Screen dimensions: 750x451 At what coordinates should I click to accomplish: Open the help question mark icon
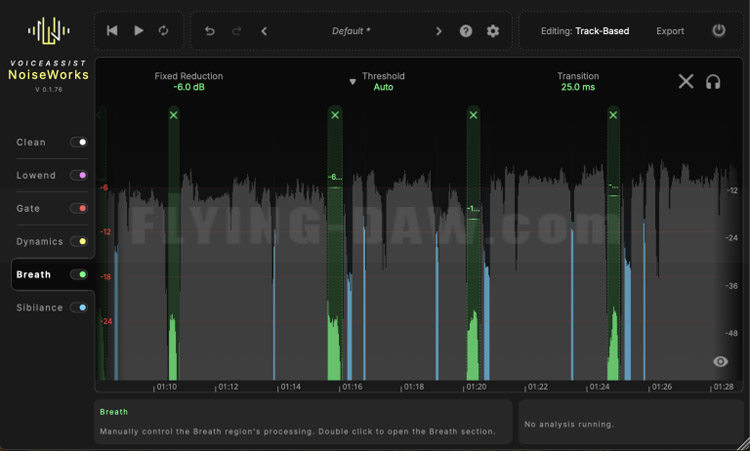pos(466,31)
